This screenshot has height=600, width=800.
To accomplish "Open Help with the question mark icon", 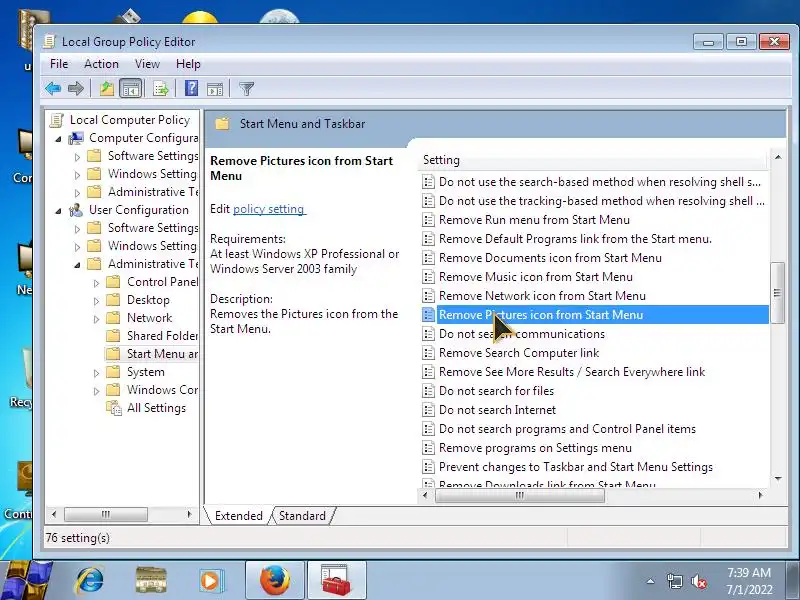I will [191, 88].
